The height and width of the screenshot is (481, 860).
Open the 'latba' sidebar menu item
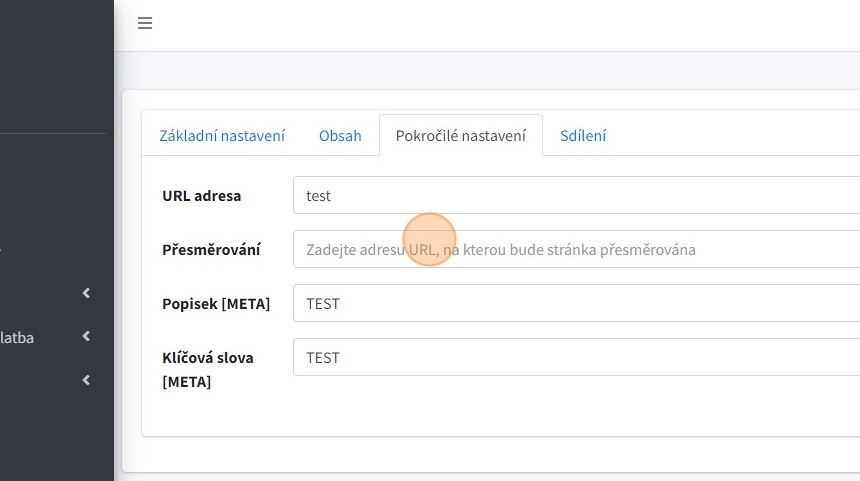pos(18,338)
